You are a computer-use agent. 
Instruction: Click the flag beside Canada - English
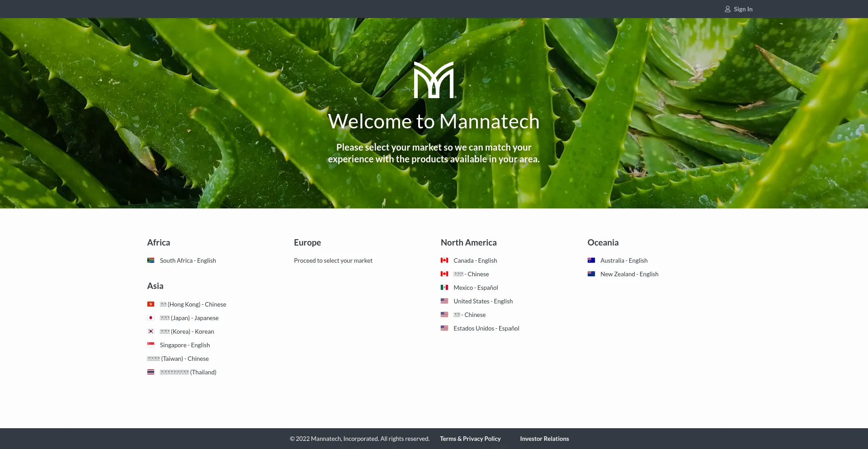click(444, 260)
